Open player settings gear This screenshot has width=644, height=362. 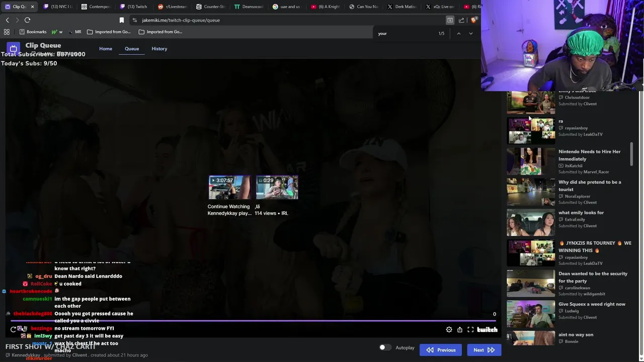click(x=449, y=330)
